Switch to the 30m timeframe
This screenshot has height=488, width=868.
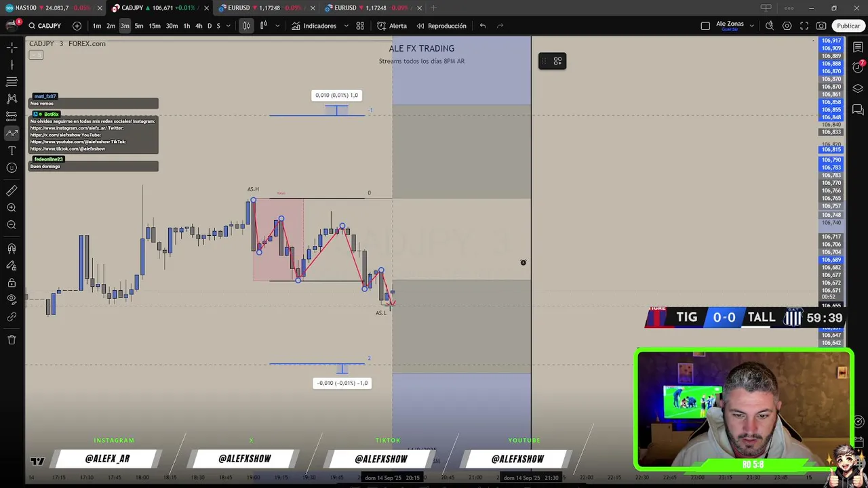[x=172, y=26]
